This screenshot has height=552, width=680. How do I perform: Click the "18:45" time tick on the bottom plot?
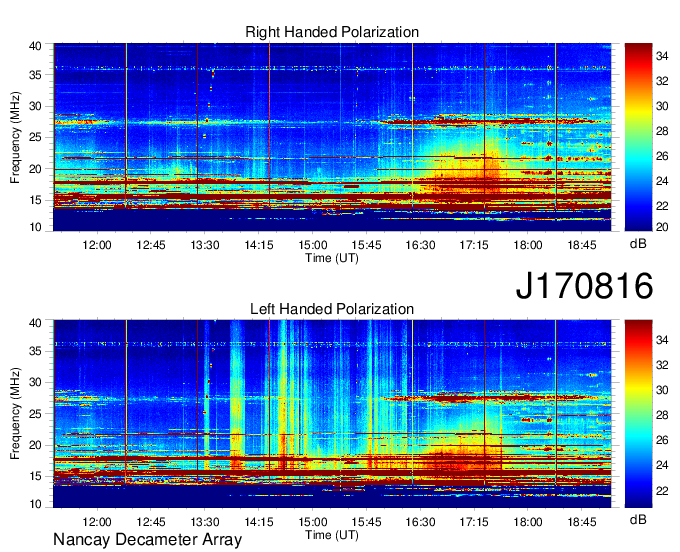(x=582, y=522)
